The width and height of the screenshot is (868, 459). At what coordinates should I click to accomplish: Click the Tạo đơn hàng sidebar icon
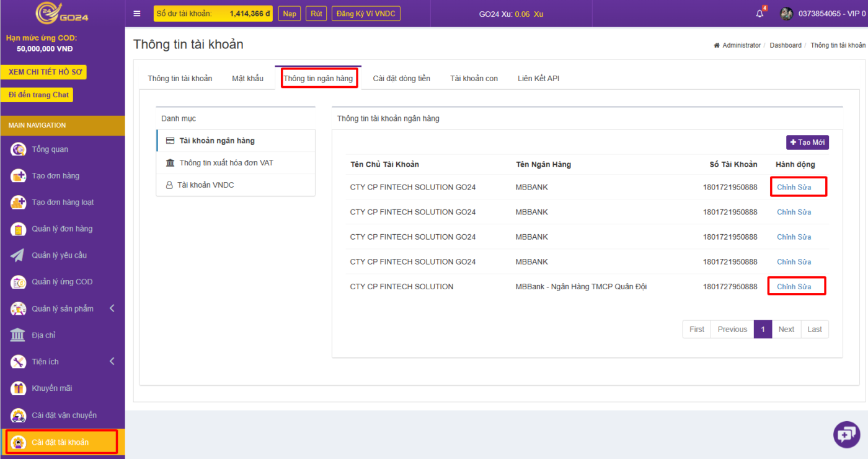tap(19, 176)
